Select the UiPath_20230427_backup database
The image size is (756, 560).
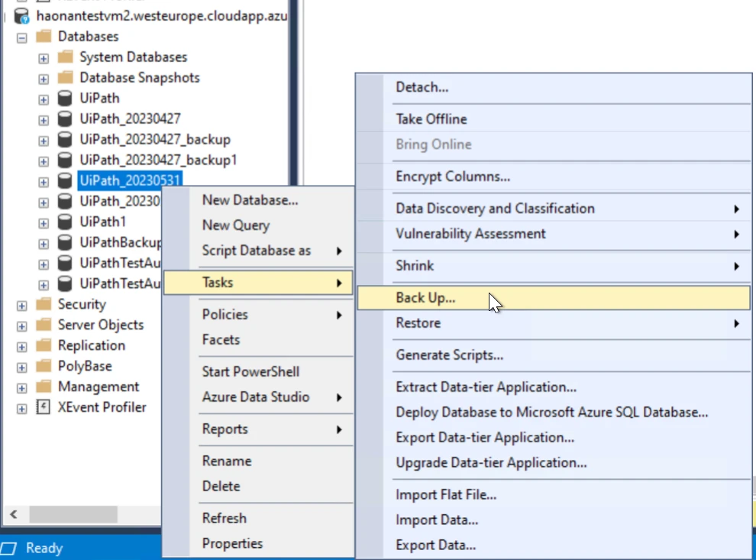155,139
